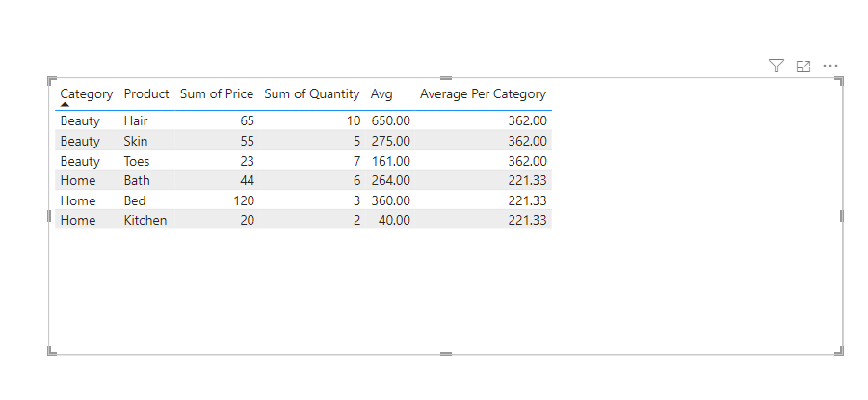Click the quantity value 3
Image resolution: width=868 pixels, height=400 pixels.
pyautogui.click(x=357, y=200)
